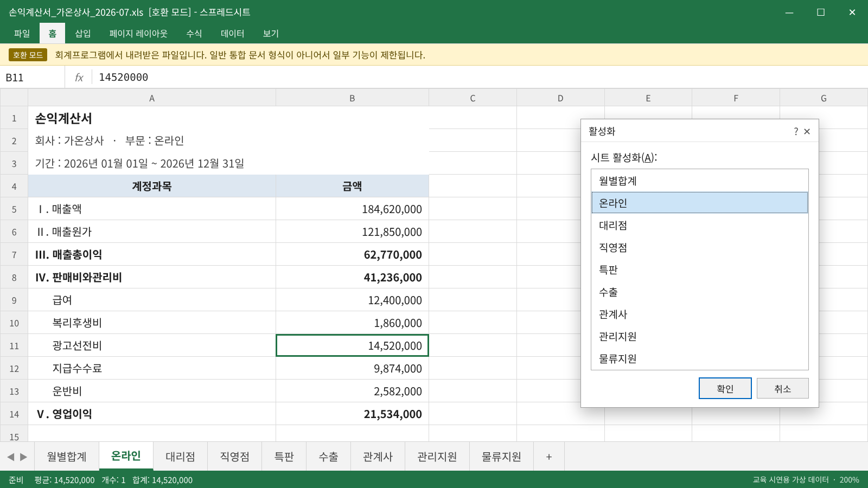Click the cell showing 184,620,000
This screenshot has height=488, width=868.
click(352, 209)
